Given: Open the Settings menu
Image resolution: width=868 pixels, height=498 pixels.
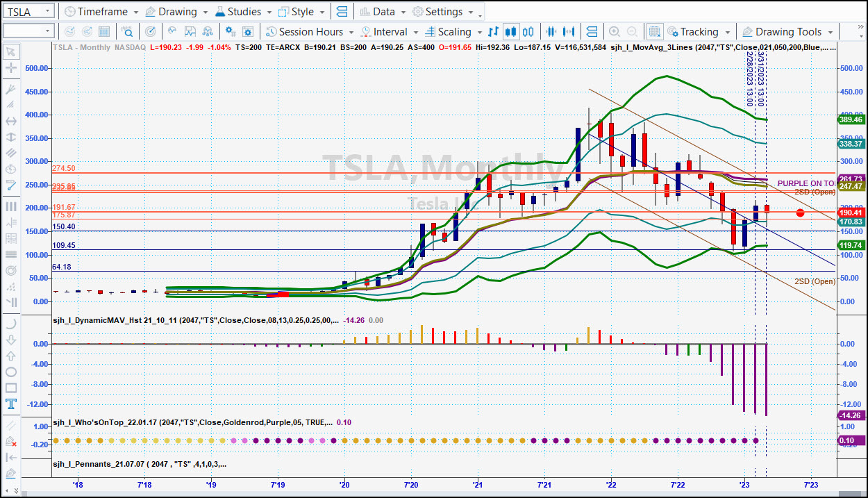Looking at the screenshot, I should (x=443, y=12).
